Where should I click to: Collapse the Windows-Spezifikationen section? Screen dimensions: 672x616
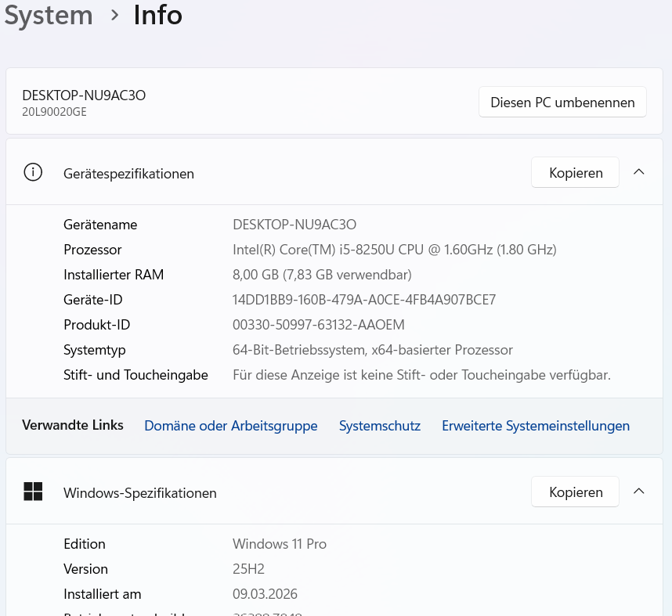pos(638,492)
